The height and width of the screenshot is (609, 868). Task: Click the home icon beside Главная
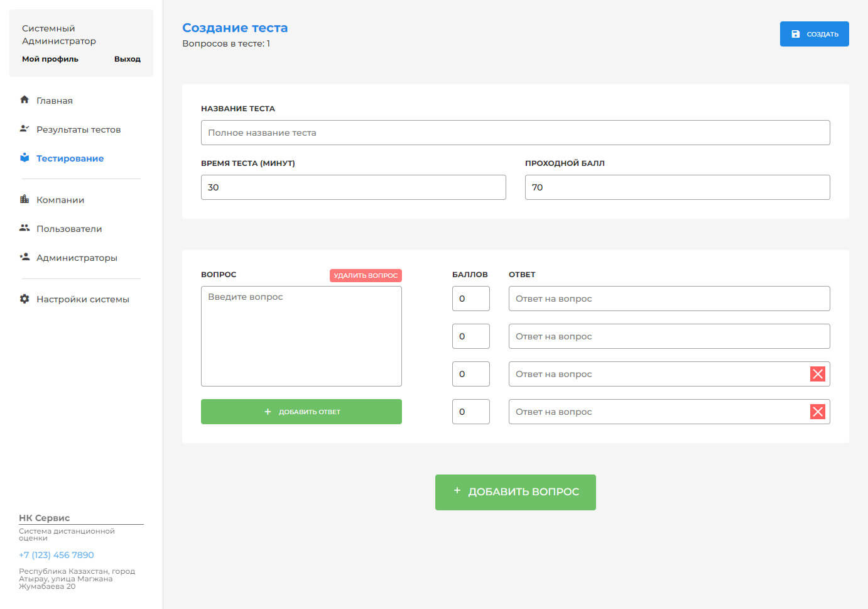(24, 99)
